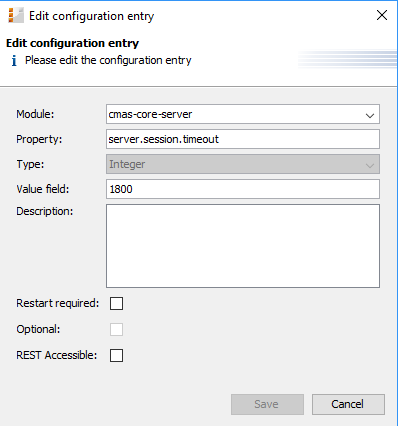This screenshot has height=426, width=398.
Task: Check the REST Accessible checkbox
Action: [x=116, y=355]
